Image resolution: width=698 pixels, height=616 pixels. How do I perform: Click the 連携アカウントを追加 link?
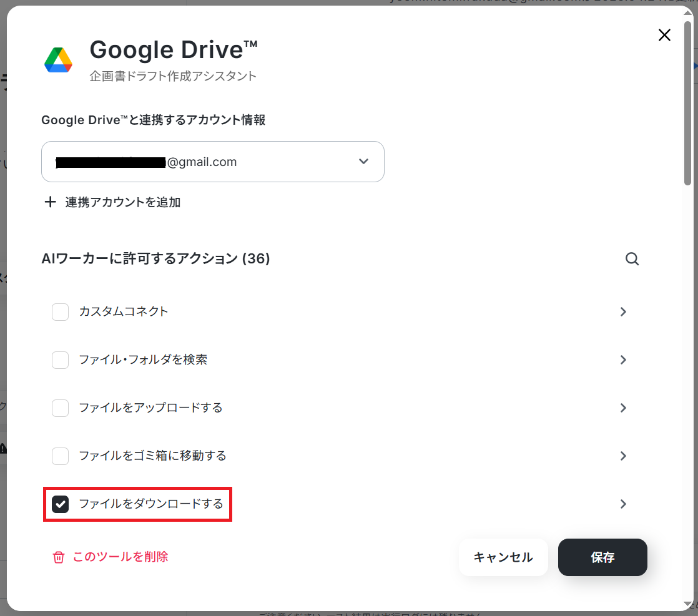click(123, 202)
